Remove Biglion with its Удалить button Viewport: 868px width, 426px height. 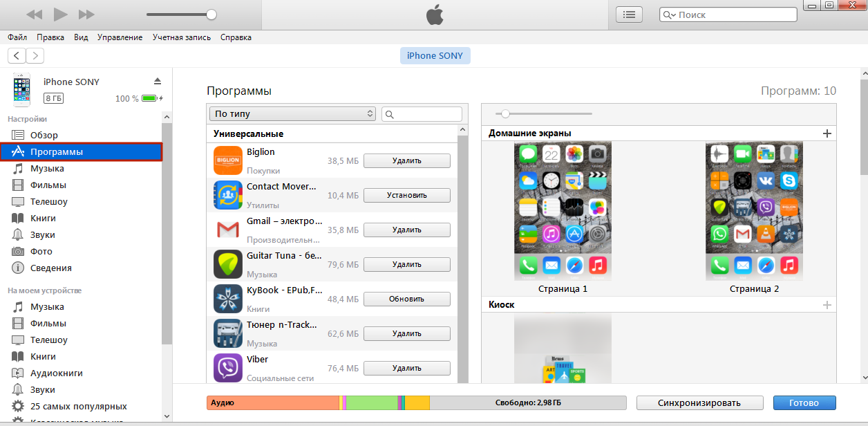click(407, 160)
